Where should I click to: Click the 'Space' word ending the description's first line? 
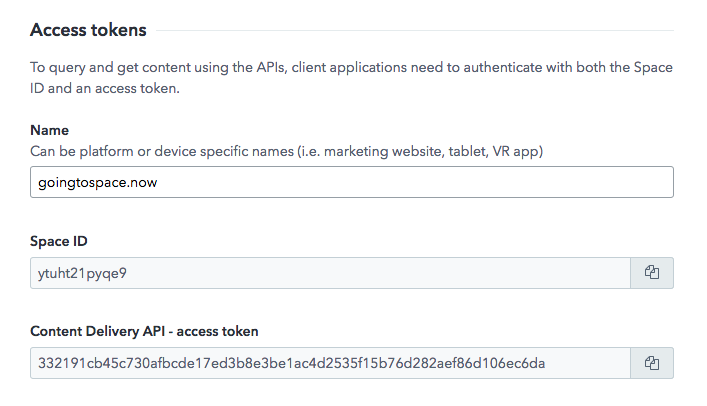(653, 68)
